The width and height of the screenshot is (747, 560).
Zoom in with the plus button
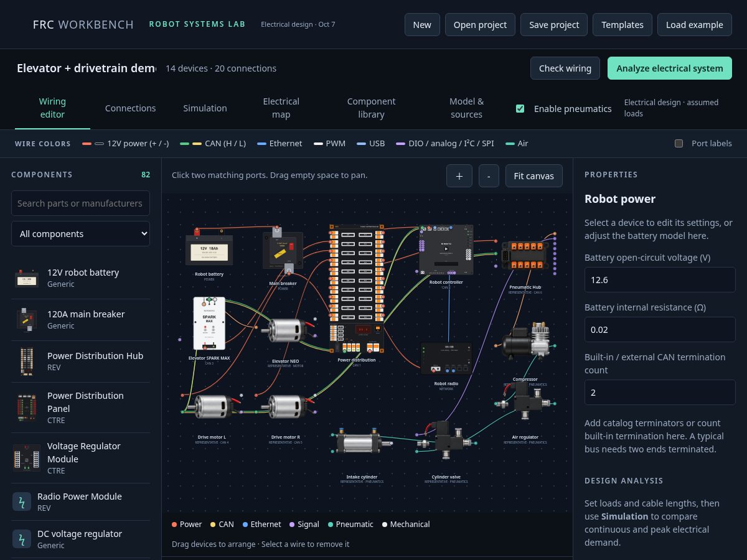pyautogui.click(x=459, y=176)
